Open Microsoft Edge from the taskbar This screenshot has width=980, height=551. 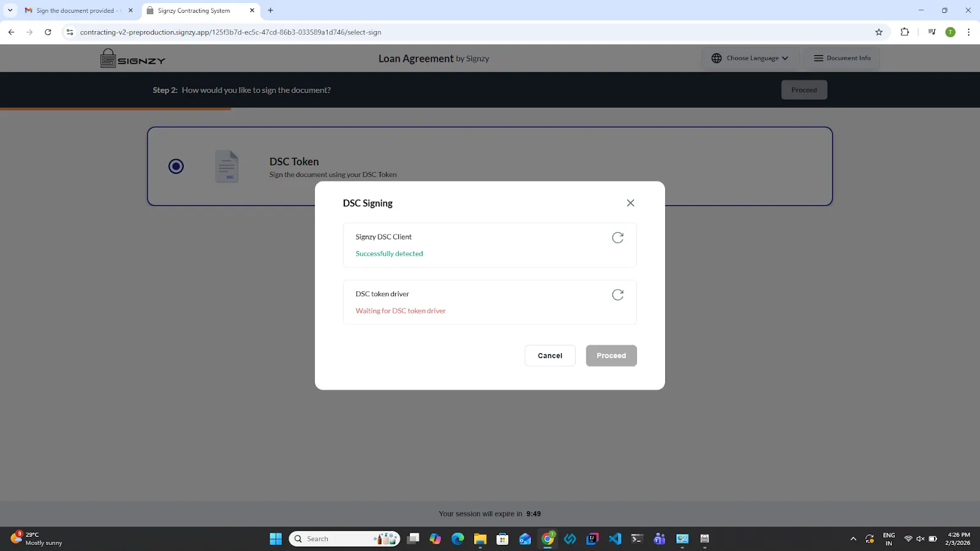pyautogui.click(x=458, y=539)
